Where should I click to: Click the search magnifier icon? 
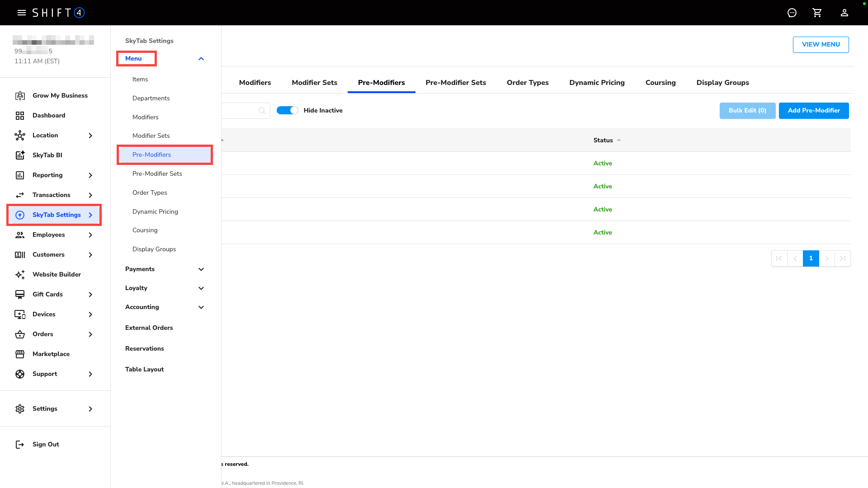(262, 111)
